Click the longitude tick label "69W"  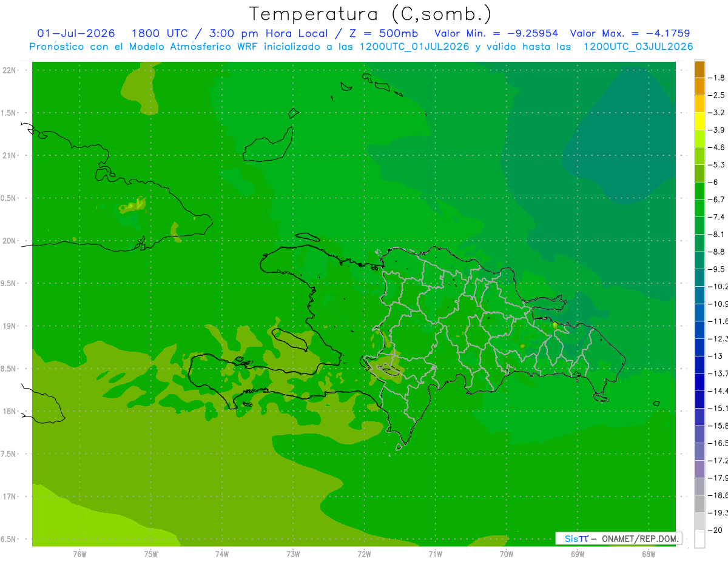pyautogui.click(x=577, y=554)
